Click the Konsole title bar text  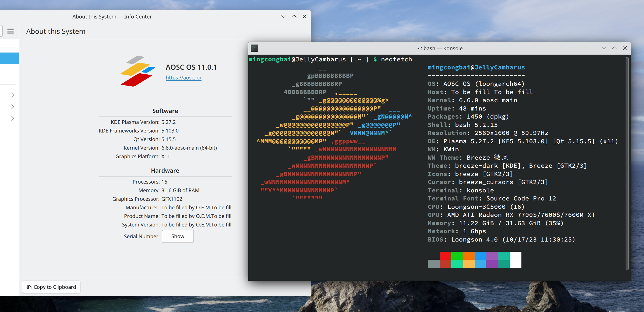coord(439,48)
